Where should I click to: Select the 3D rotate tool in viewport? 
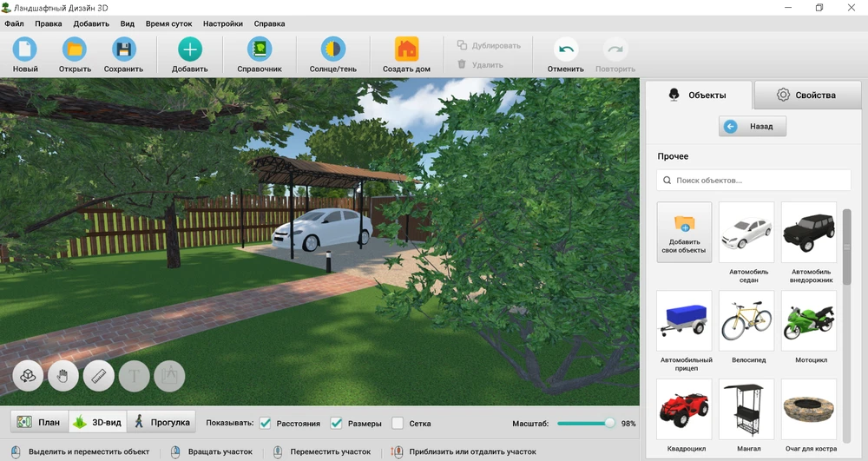pos(29,376)
